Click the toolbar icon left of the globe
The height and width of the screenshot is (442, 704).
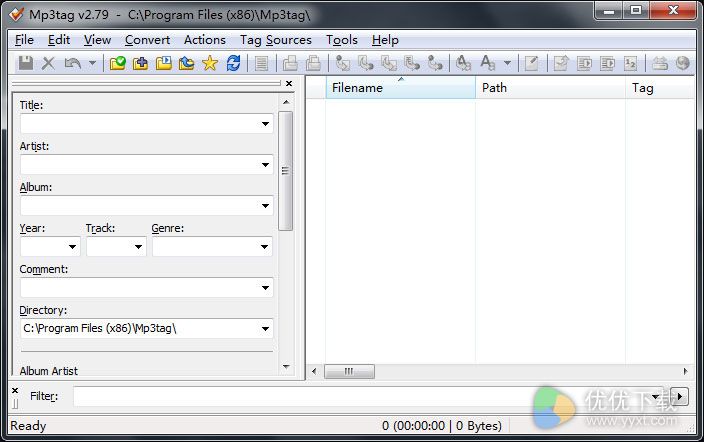pyautogui.click(x=660, y=63)
